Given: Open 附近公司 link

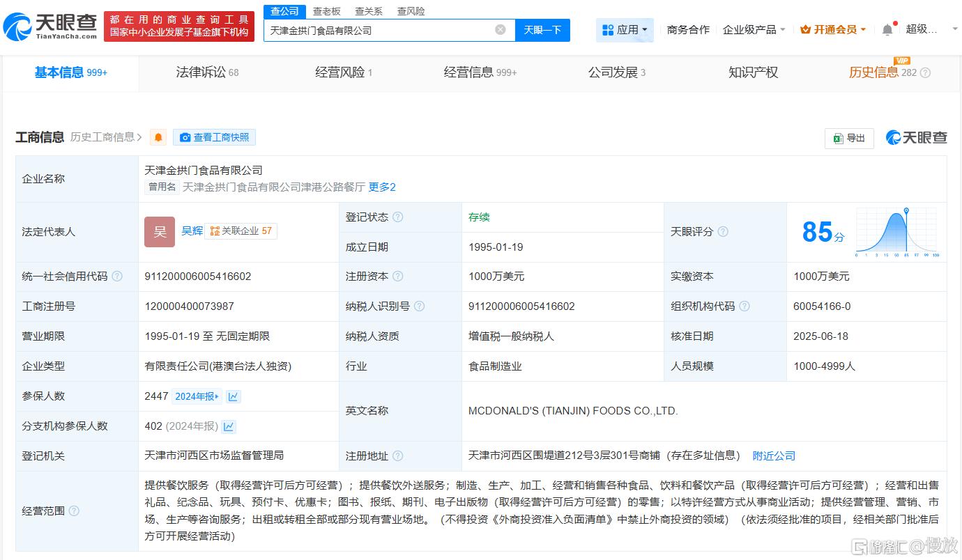Looking at the screenshot, I should coord(774,456).
